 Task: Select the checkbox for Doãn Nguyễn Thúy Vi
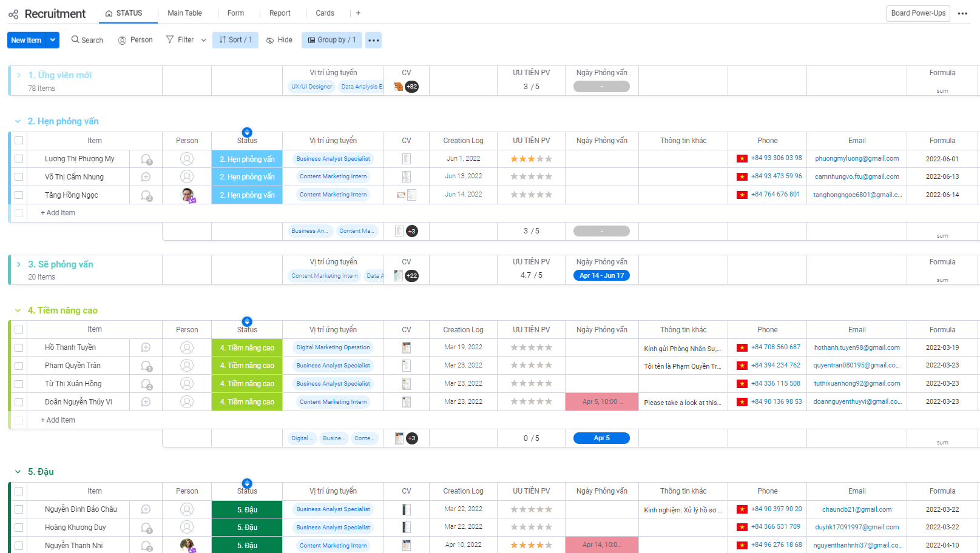coord(19,402)
